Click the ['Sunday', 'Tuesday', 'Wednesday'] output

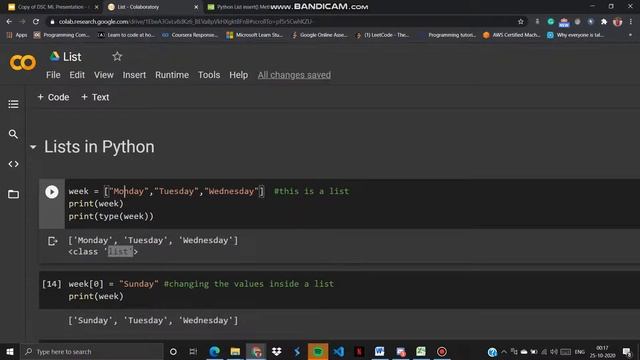[x=153, y=321]
